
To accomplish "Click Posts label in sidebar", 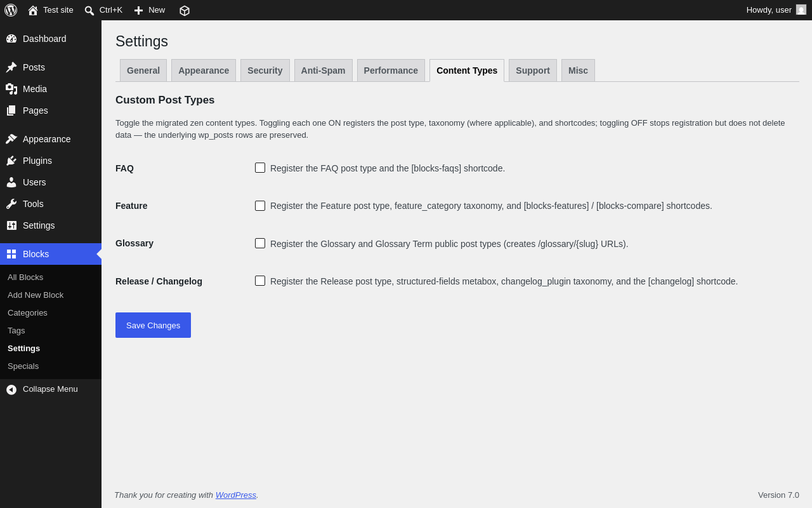I will pos(34,67).
